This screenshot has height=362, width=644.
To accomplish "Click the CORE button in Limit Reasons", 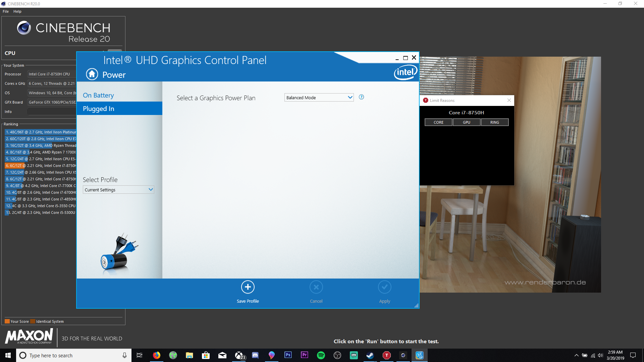I will pyautogui.click(x=438, y=122).
